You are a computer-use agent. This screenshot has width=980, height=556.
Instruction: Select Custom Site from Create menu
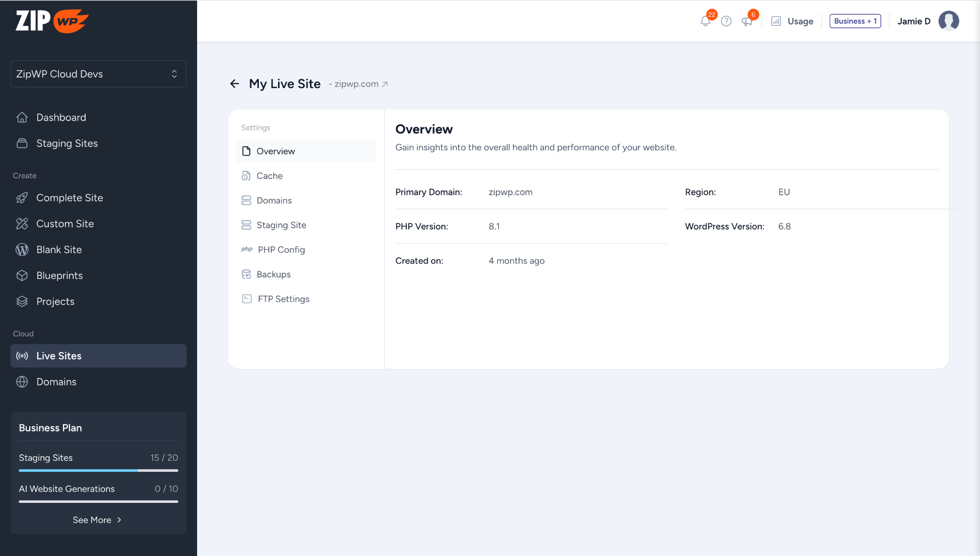65,224
